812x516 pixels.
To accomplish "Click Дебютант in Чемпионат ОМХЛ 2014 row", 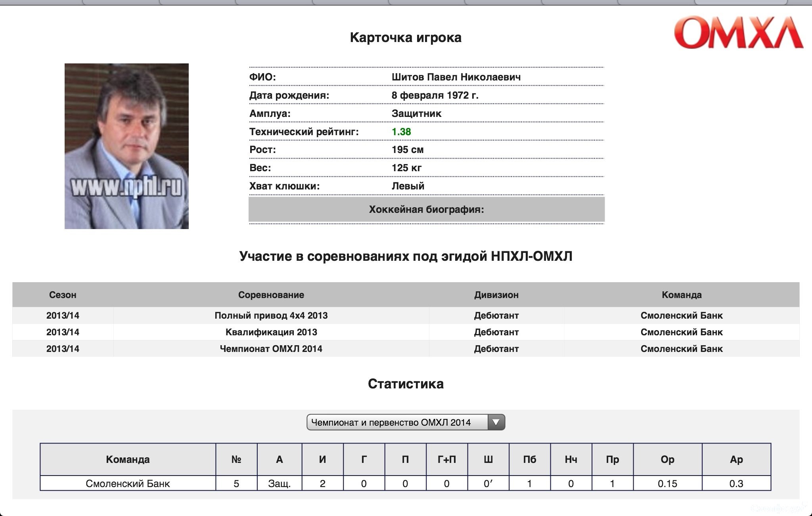I will click(496, 349).
